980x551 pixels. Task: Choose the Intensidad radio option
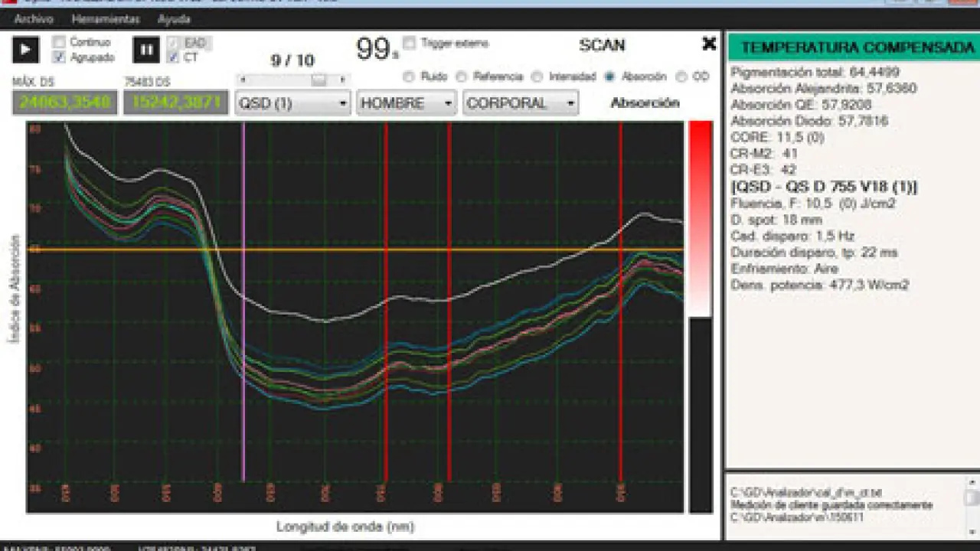[x=537, y=77]
